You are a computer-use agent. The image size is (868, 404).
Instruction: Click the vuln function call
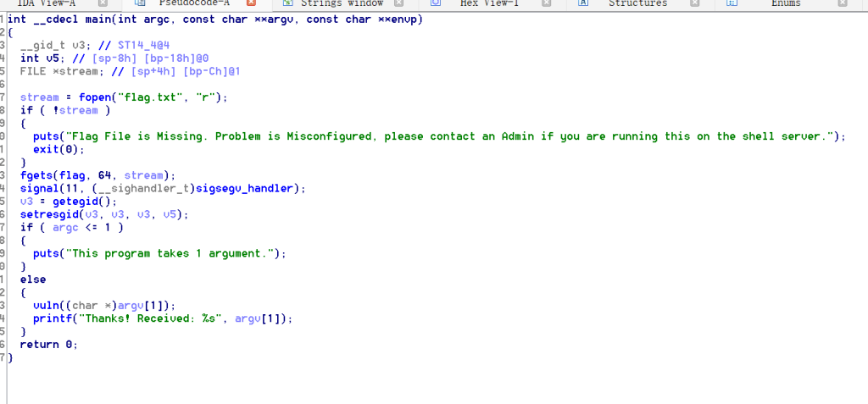(46, 306)
